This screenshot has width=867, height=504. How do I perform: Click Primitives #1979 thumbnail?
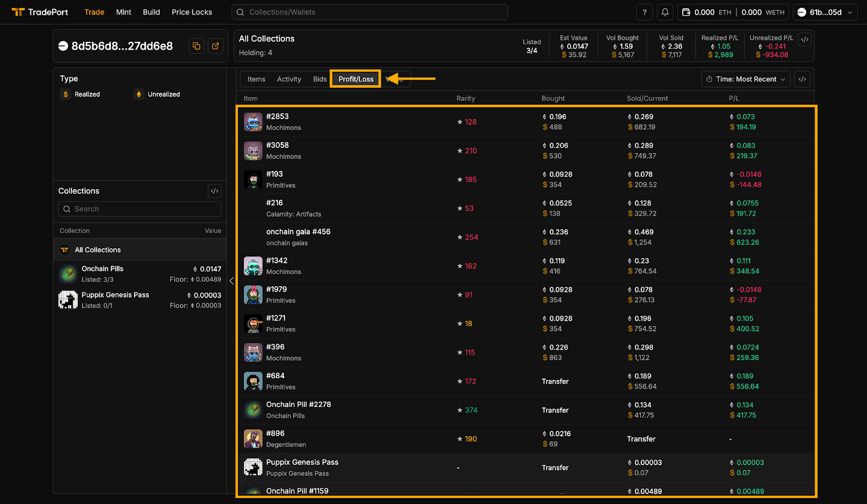[253, 295]
